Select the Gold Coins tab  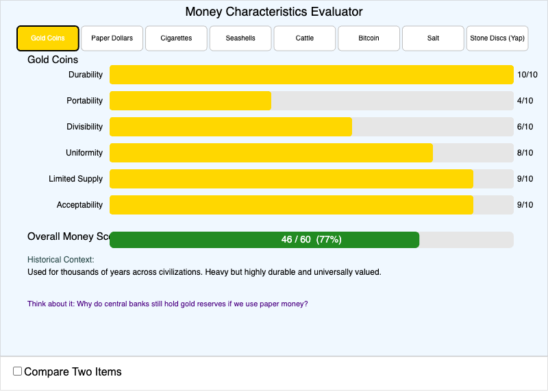pos(48,38)
